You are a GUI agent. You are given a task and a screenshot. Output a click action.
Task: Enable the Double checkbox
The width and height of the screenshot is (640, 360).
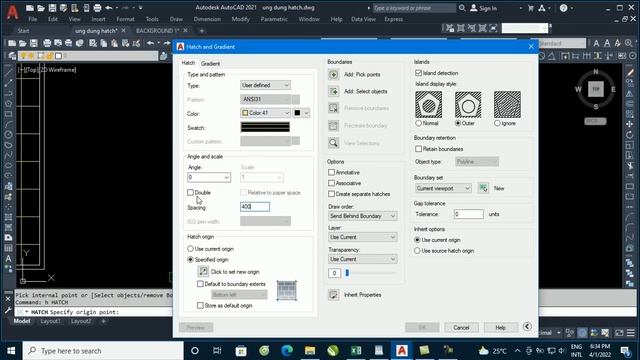point(190,192)
